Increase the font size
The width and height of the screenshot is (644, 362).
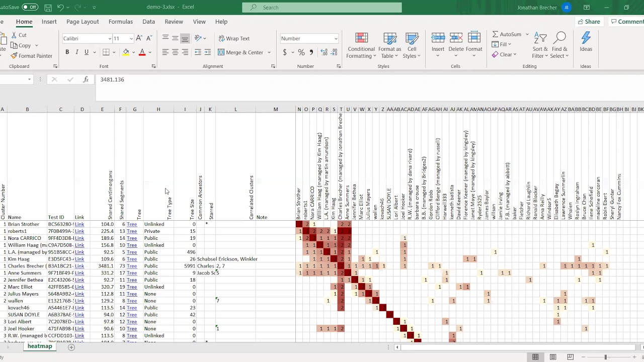(139, 39)
